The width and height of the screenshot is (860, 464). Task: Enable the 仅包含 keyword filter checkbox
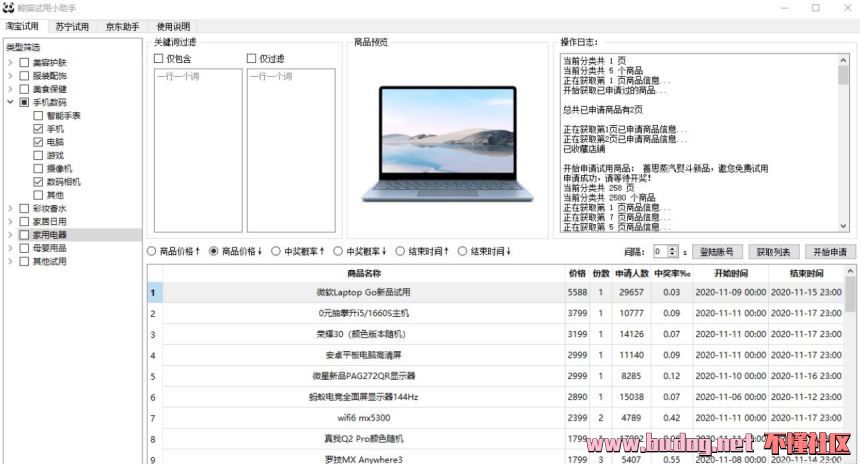tap(159, 58)
